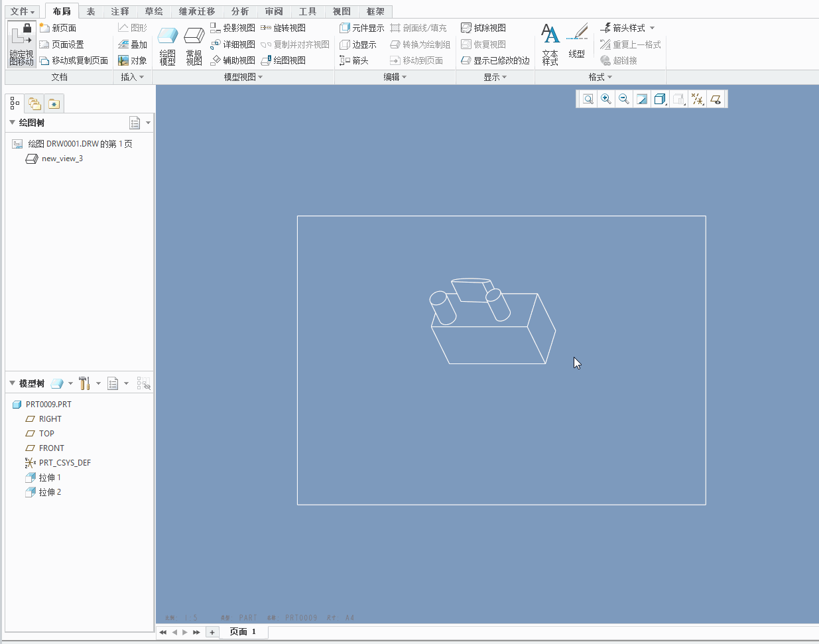Switch to 工具 ribbon tab

click(x=308, y=11)
